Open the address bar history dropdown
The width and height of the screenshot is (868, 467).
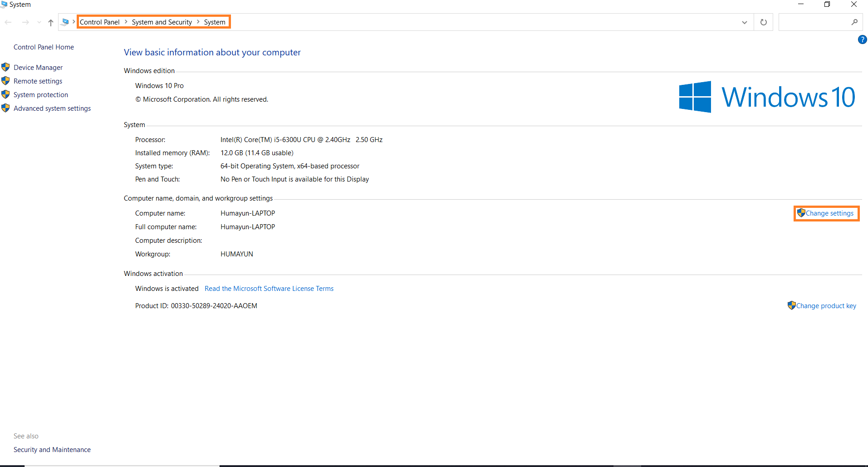745,22
